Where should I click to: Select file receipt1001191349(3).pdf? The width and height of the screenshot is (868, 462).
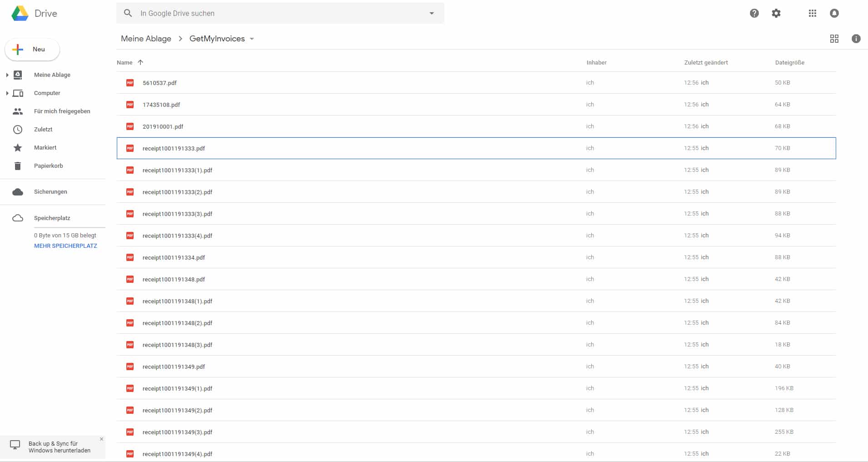tap(476, 432)
